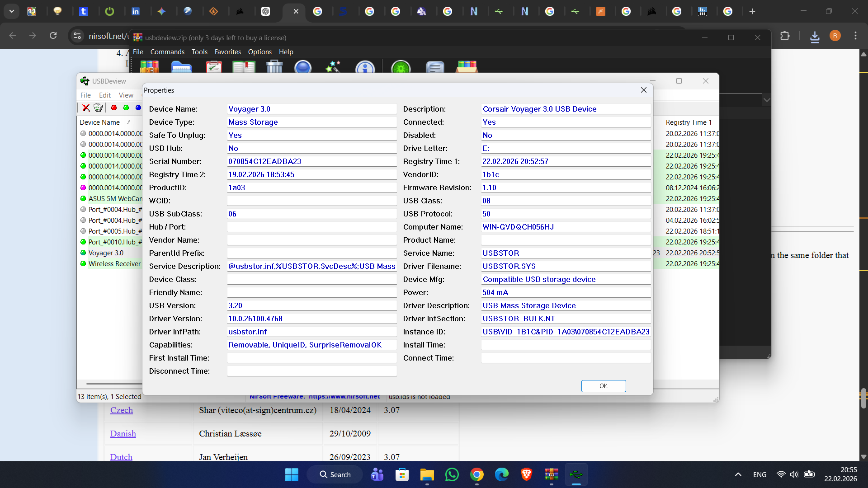Reload the page in Chrome
This screenshot has width=868, height=488.
pyautogui.click(x=53, y=36)
